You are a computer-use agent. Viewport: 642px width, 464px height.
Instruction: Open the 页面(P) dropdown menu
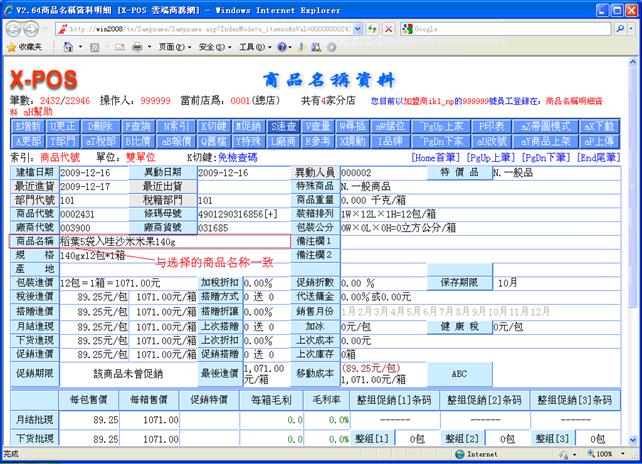coord(176,47)
